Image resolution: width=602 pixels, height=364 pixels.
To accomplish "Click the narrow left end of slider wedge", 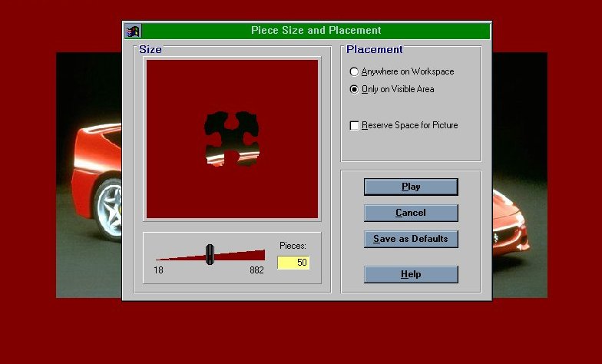I will 163,258.
